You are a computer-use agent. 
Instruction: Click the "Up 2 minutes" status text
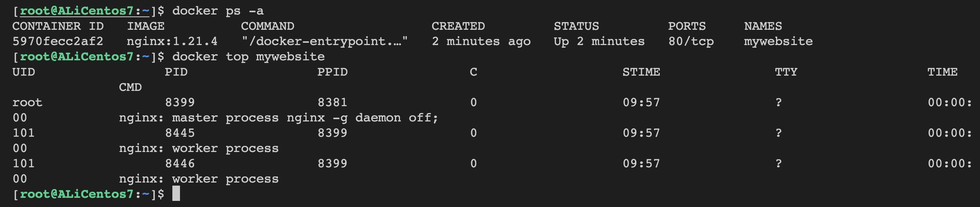pos(599,41)
